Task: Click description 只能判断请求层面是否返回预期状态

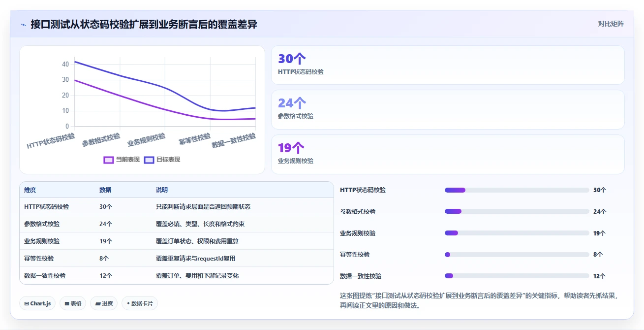Action: tap(203, 207)
